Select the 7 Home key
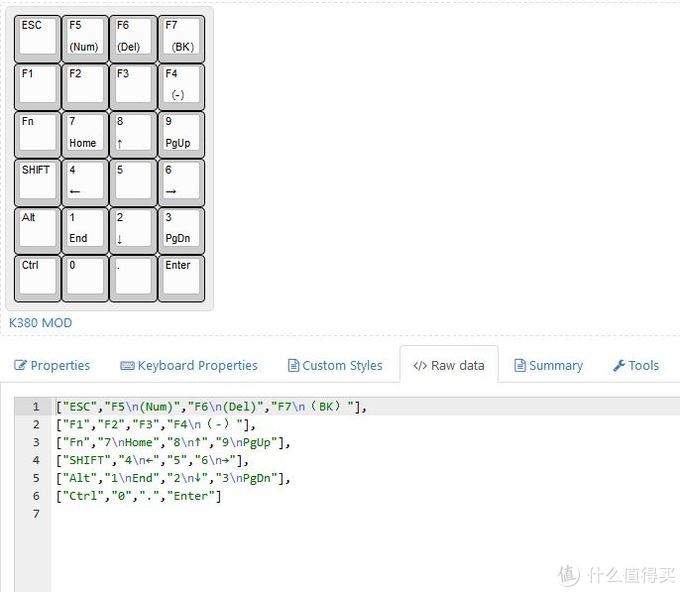Viewport: 680px width, 592px height. pos(85,135)
